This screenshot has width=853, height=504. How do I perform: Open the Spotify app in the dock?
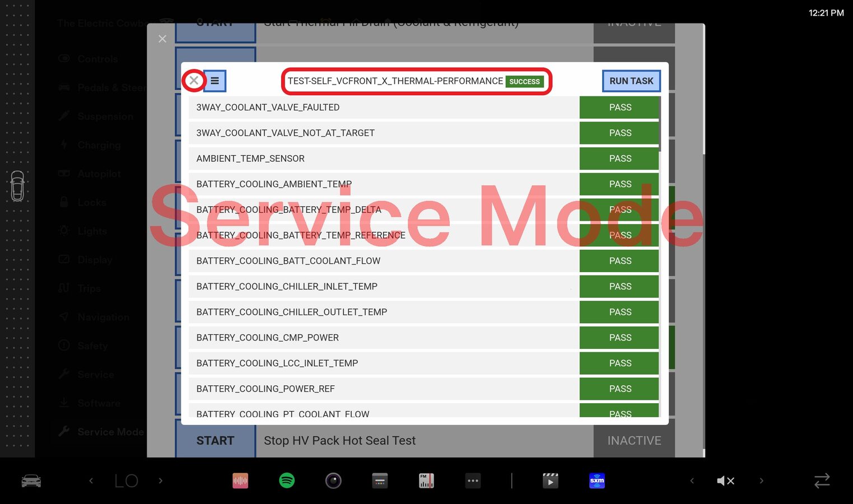(x=287, y=480)
